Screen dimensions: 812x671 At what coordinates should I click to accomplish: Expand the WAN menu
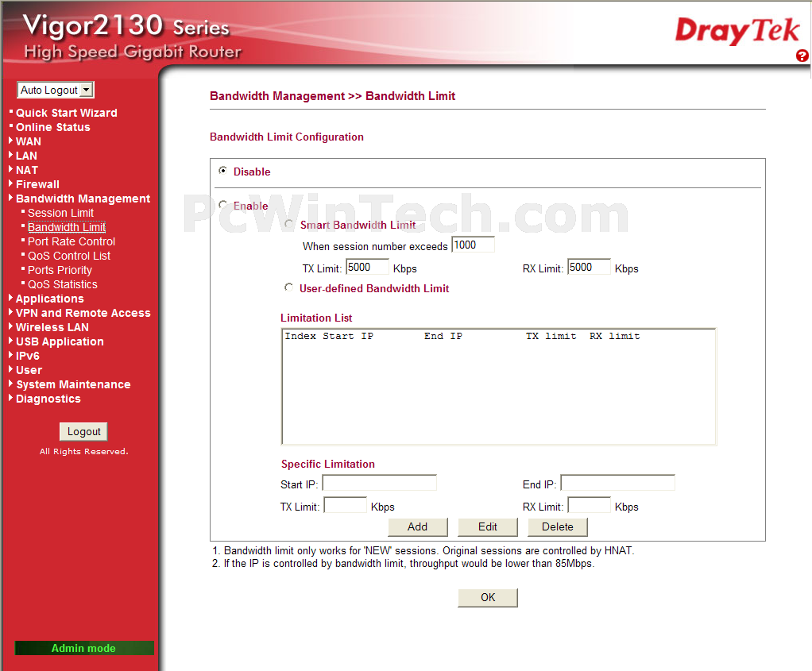[28, 141]
